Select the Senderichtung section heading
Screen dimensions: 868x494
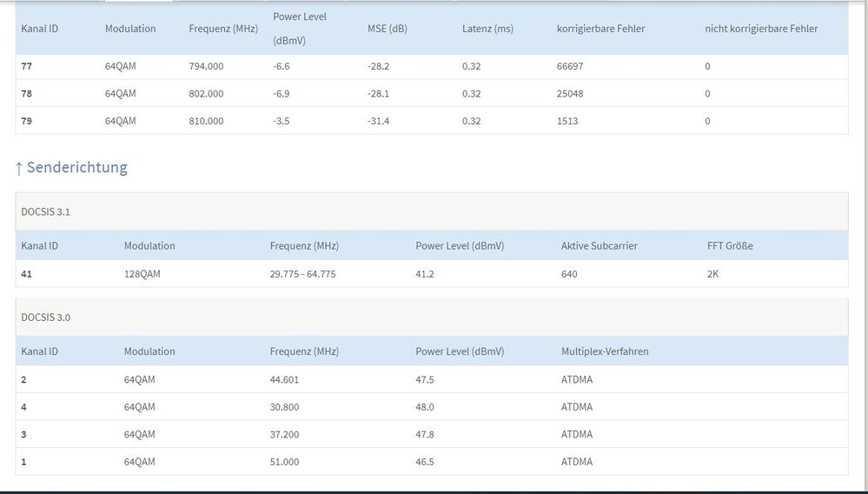(x=76, y=168)
